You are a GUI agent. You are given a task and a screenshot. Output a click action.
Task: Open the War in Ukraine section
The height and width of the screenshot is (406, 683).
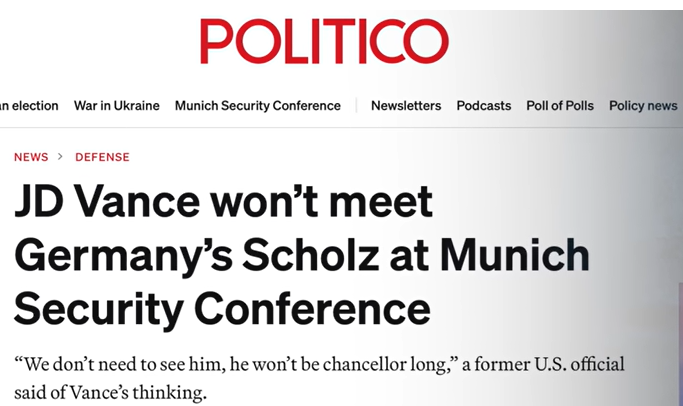pos(116,106)
